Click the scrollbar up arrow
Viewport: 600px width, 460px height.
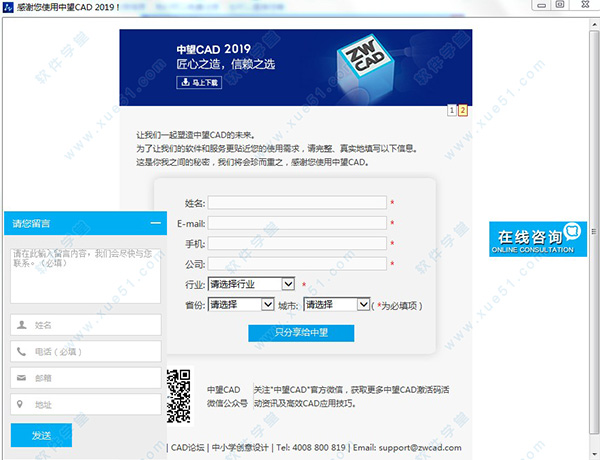click(594, 24)
